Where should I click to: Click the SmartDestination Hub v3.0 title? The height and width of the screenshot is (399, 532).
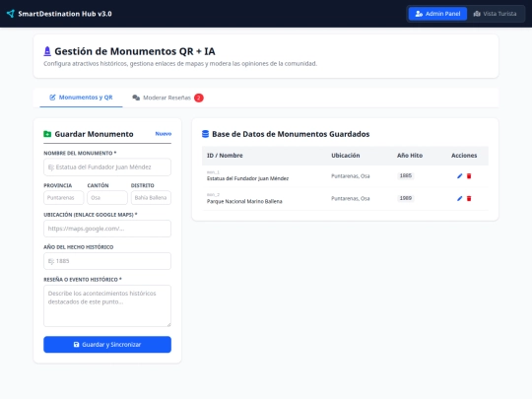coord(65,14)
